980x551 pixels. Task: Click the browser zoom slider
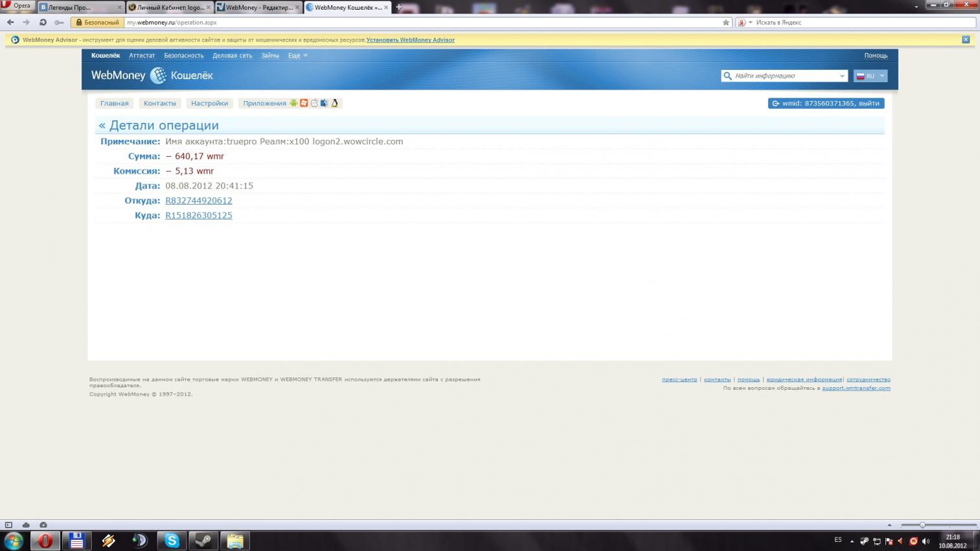tap(937, 525)
